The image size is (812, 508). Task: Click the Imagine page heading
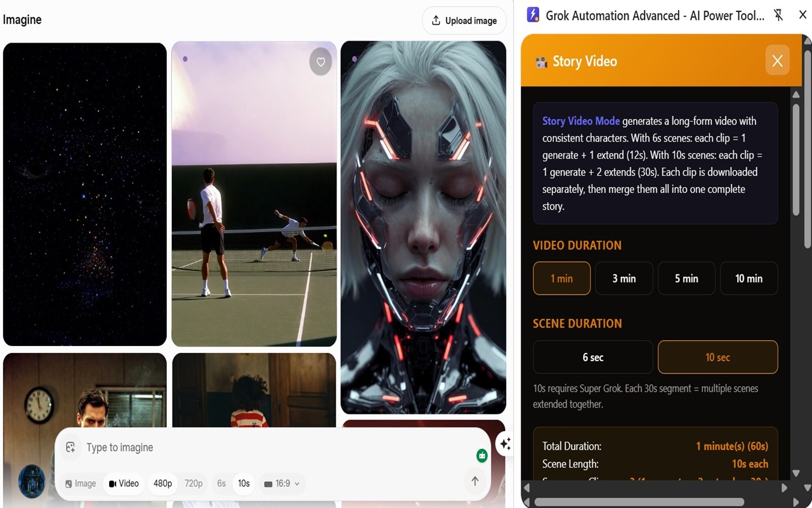tap(22, 20)
